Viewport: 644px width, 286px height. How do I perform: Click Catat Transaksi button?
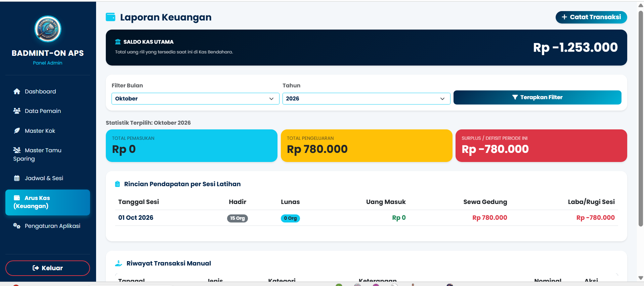591,17
